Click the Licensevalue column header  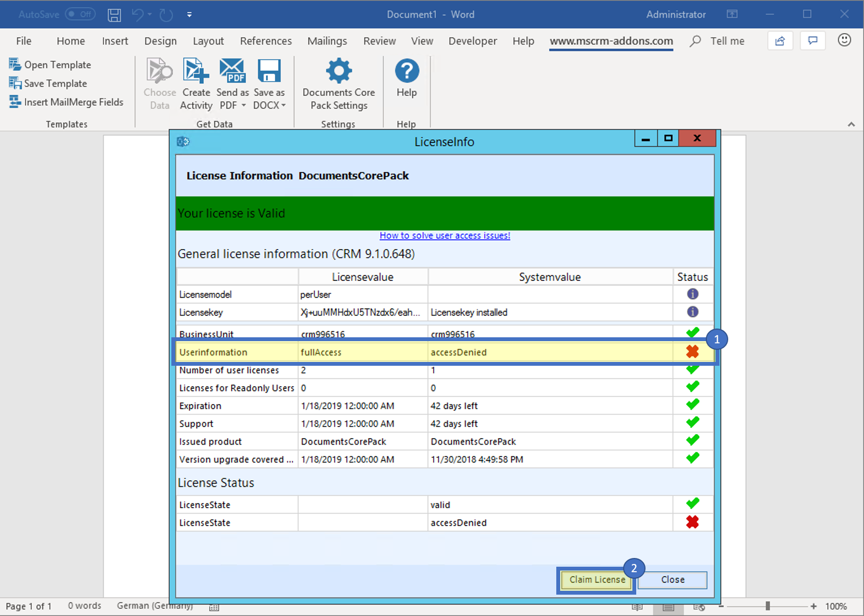[362, 277]
